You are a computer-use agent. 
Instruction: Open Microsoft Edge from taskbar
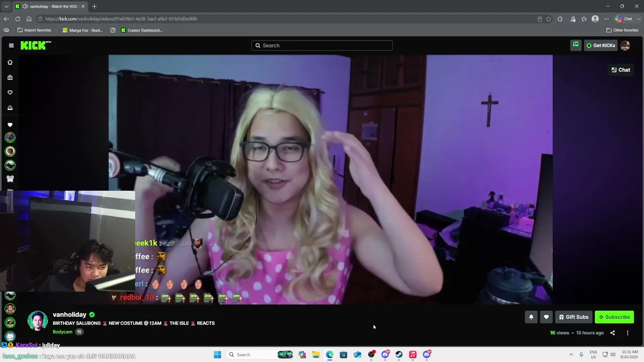[x=330, y=354]
